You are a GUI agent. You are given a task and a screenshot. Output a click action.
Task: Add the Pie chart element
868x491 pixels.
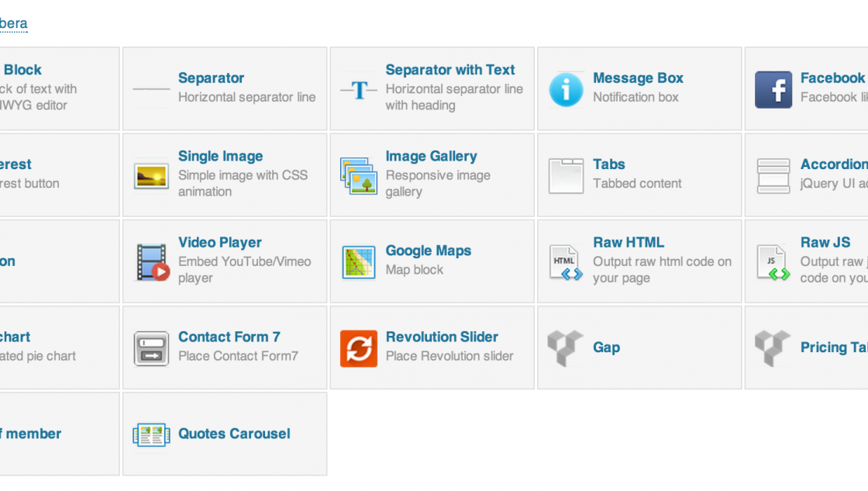click(x=15, y=337)
